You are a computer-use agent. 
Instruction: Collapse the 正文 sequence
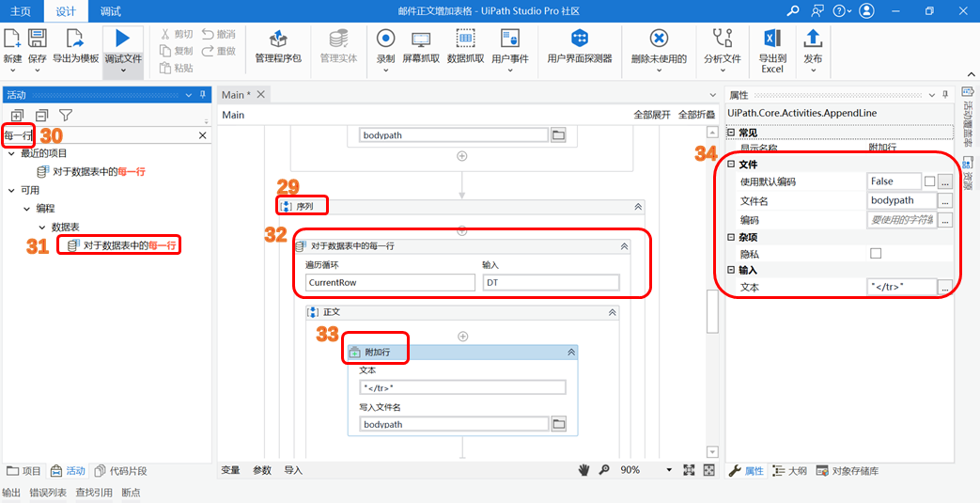point(613,312)
